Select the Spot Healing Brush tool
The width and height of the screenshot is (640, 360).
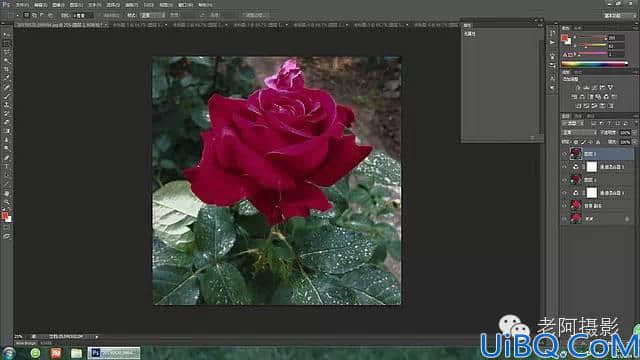6,87
